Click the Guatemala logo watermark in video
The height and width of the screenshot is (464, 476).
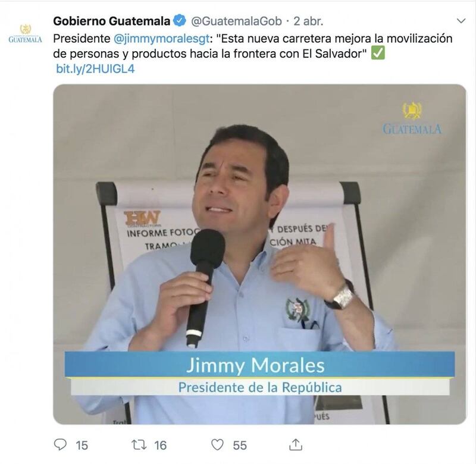pyautogui.click(x=412, y=118)
